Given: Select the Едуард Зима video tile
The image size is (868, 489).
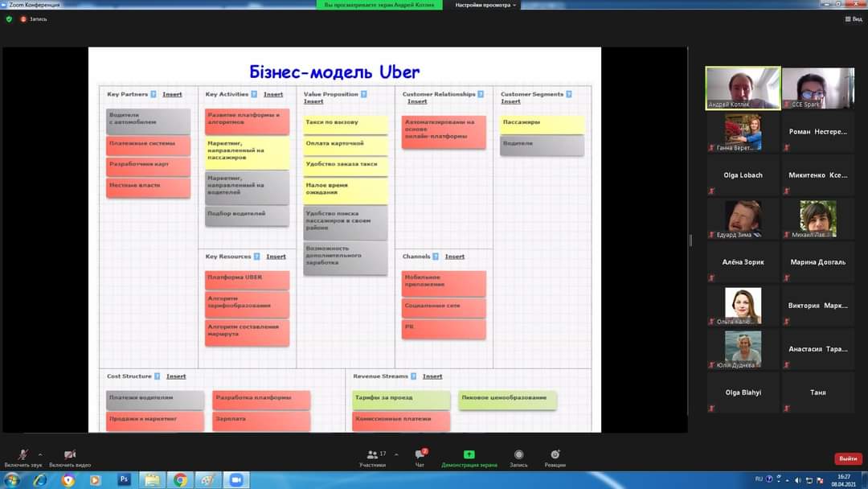Looking at the screenshot, I should 743,219.
